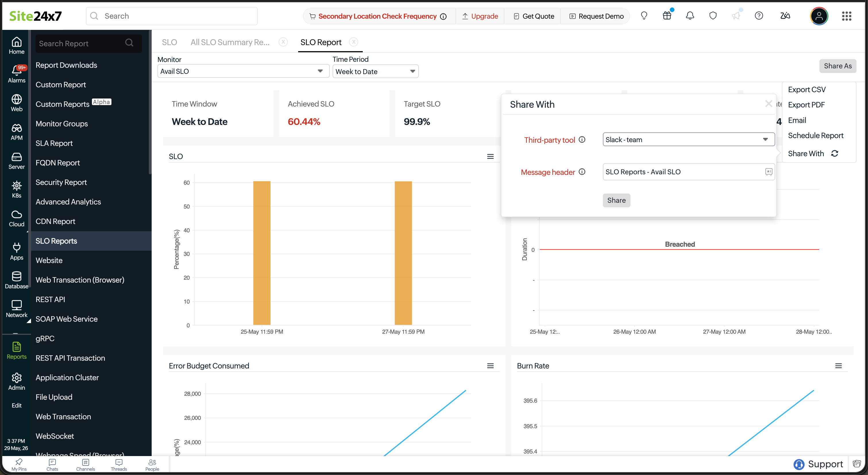Open Advanced Analytics in sidebar

point(68,202)
